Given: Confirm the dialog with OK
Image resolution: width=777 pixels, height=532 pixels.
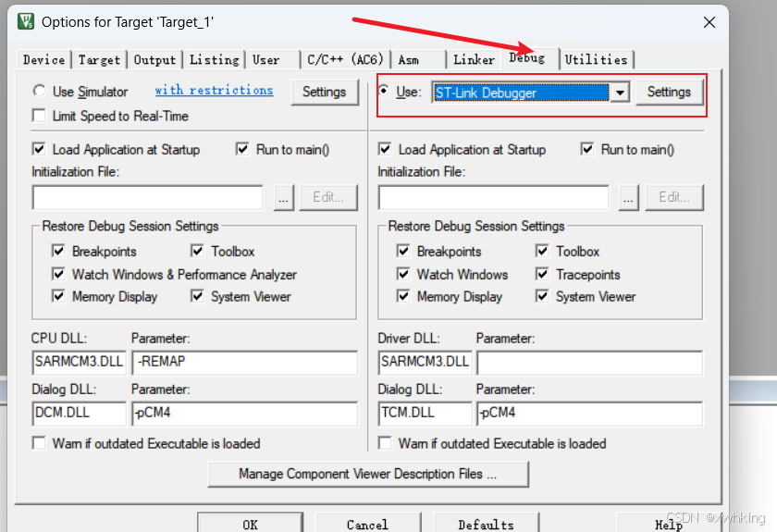Looking at the screenshot, I should (x=251, y=524).
